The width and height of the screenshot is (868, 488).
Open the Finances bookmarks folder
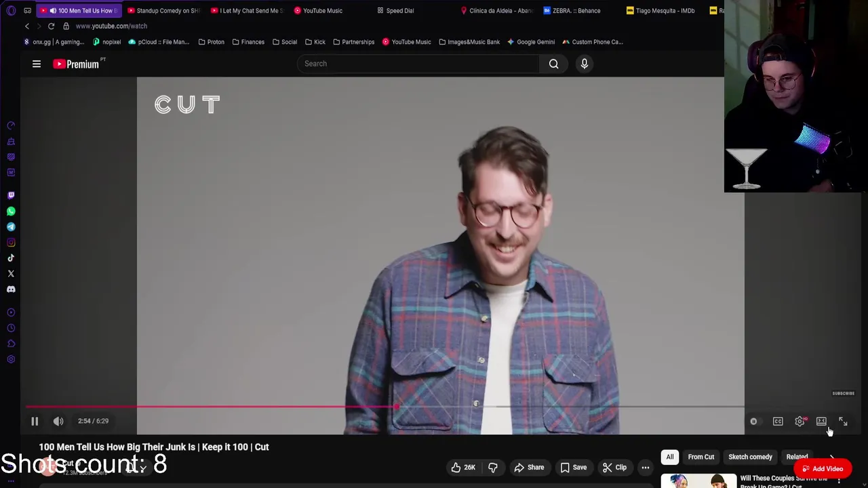[248, 42]
